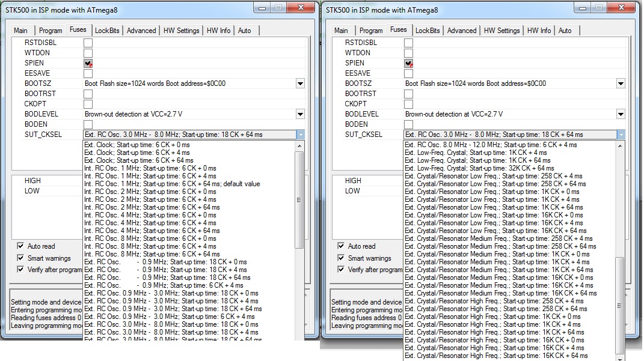Select Crystal/Resonator Medium Freq. 258 CK + 64 ms

pos(501,246)
